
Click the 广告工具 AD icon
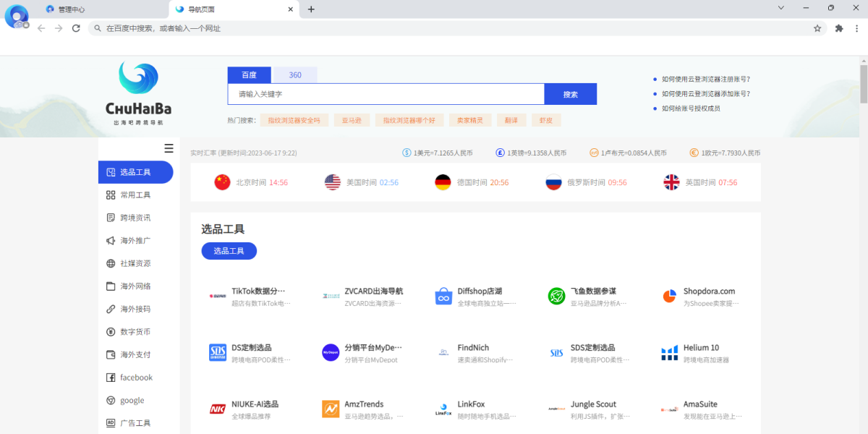click(110, 422)
